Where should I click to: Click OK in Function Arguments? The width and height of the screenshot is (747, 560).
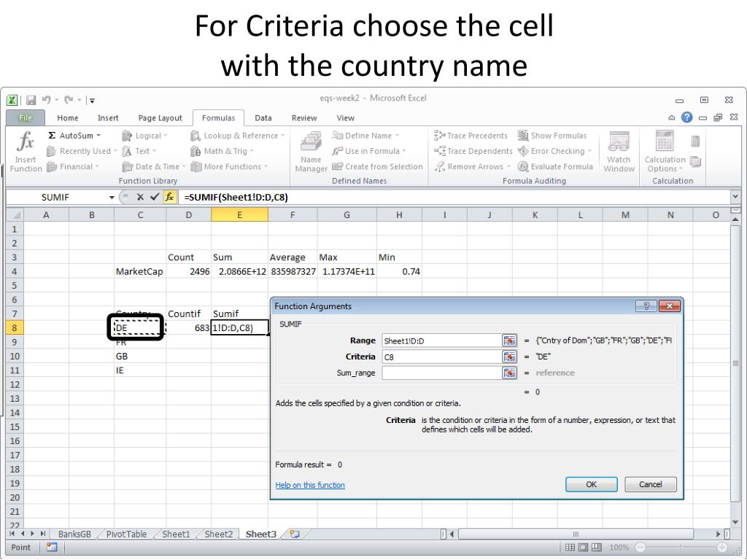click(591, 484)
